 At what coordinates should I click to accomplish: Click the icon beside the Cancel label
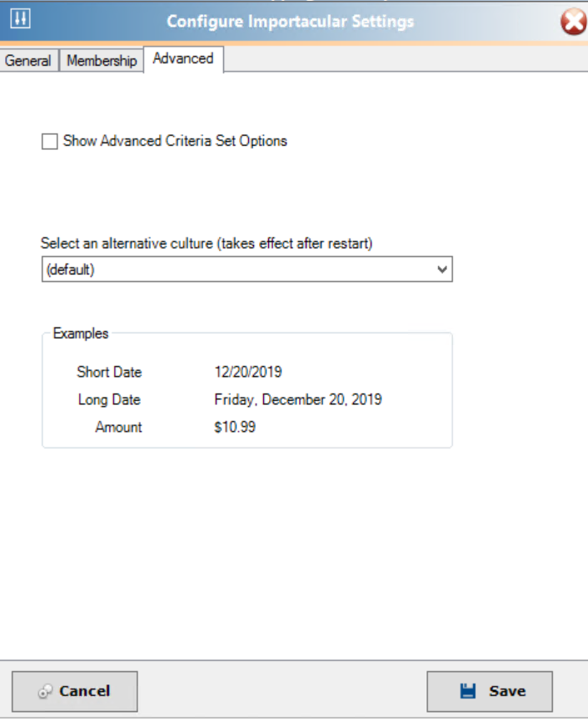pos(46,692)
